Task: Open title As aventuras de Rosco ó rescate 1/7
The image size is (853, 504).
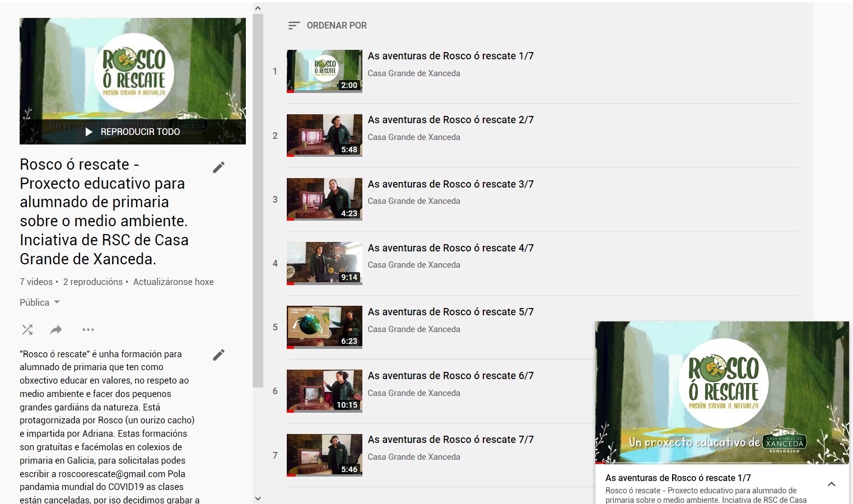Action: coord(450,56)
